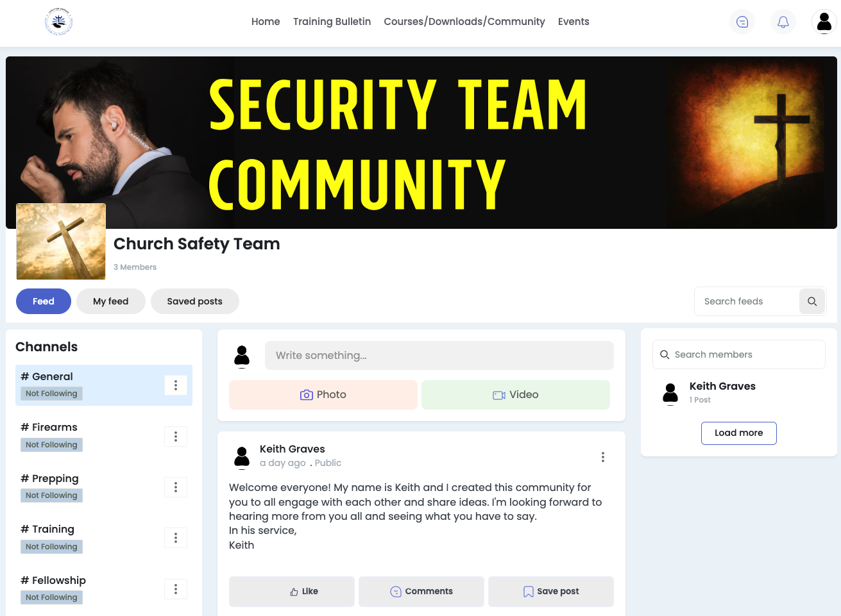Viewport: 841px width, 616px height.
Task: Select the Photo camera icon to attach photo
Action: click(307, 395)
